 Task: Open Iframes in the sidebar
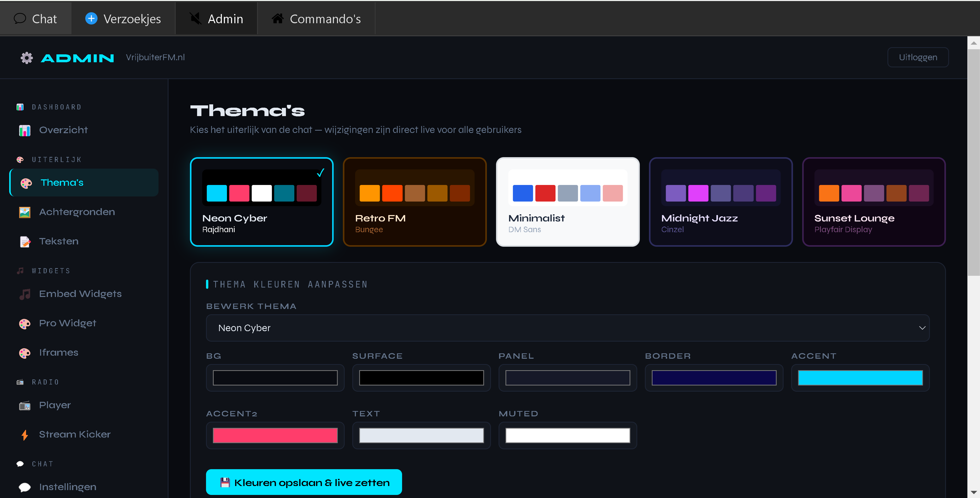(84, 352)
